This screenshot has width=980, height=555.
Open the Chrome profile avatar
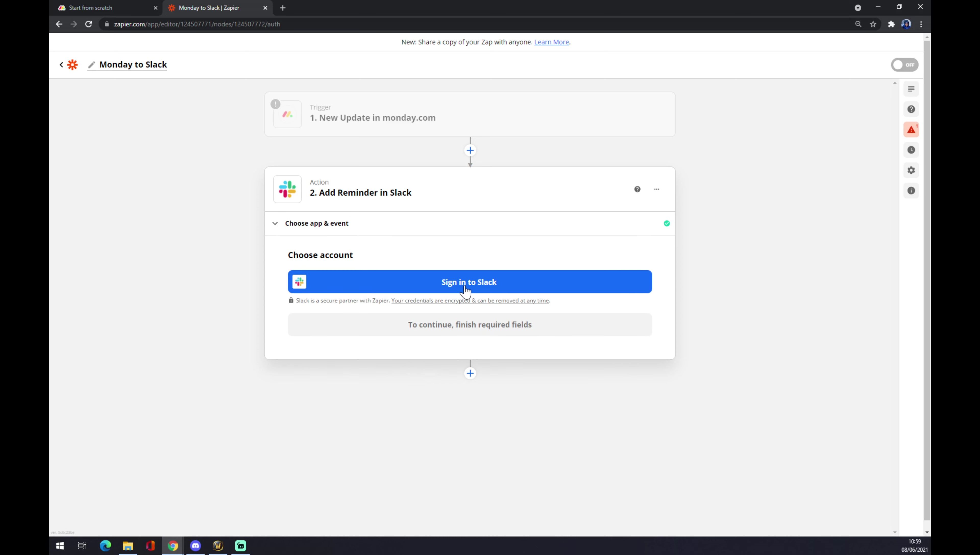click(x=906, y=24)
